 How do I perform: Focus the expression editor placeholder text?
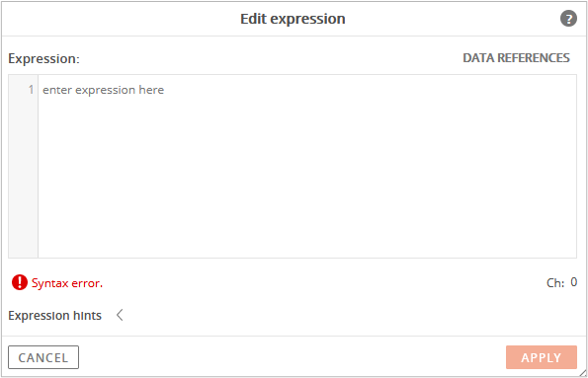[x=103, y=90]
